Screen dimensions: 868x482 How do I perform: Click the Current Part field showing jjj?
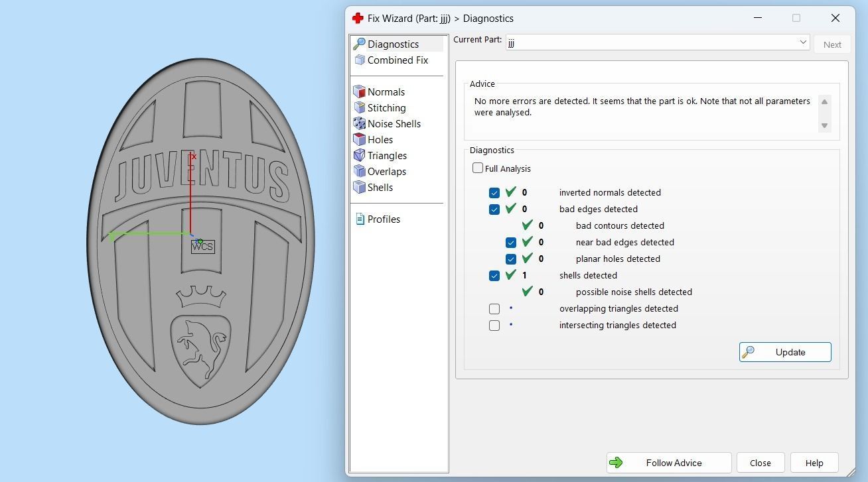(x=657, y=42)
